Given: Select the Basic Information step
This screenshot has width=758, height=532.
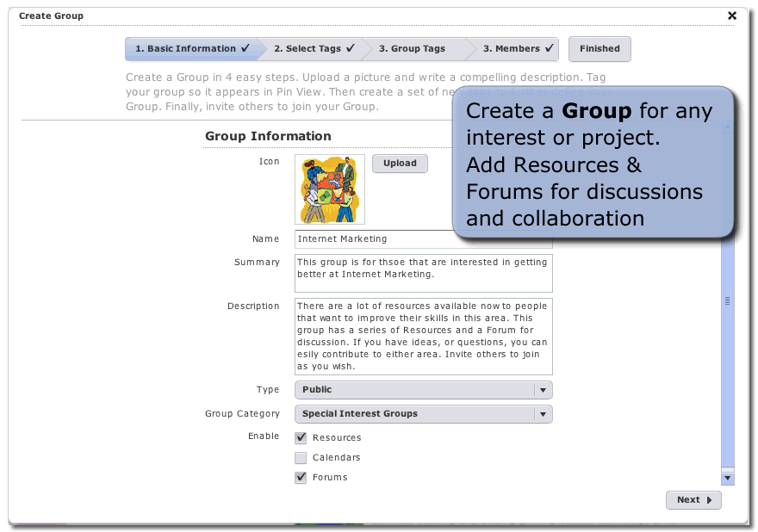Looking at the screenshot, I should [191, 49].
